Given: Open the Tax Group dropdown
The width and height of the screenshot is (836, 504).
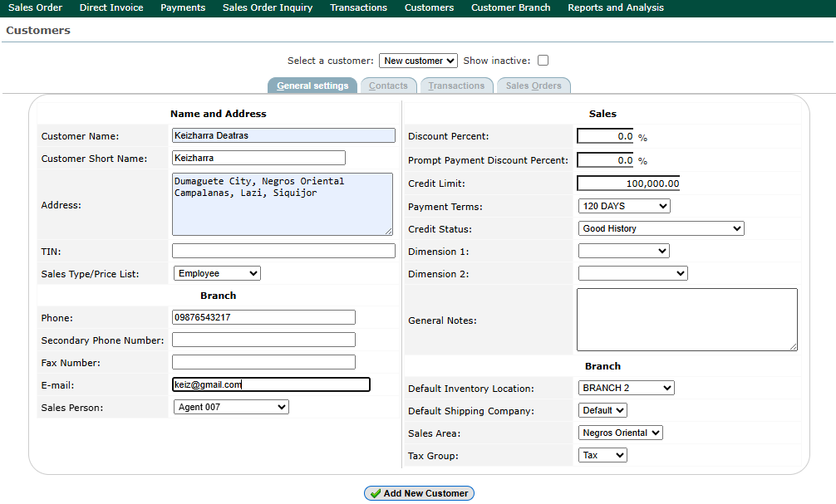Looking at the screenshot, I should pos(602,455).
